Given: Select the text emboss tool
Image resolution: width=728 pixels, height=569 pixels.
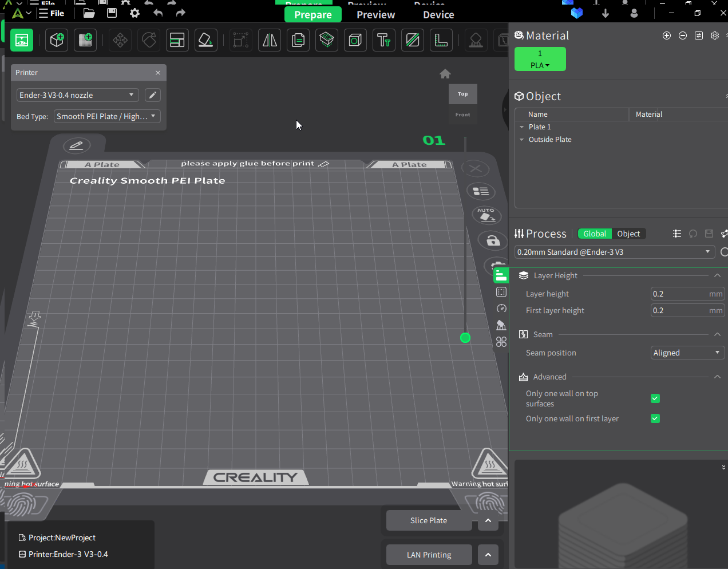Looking at the screenshot, I should point(384,40).
